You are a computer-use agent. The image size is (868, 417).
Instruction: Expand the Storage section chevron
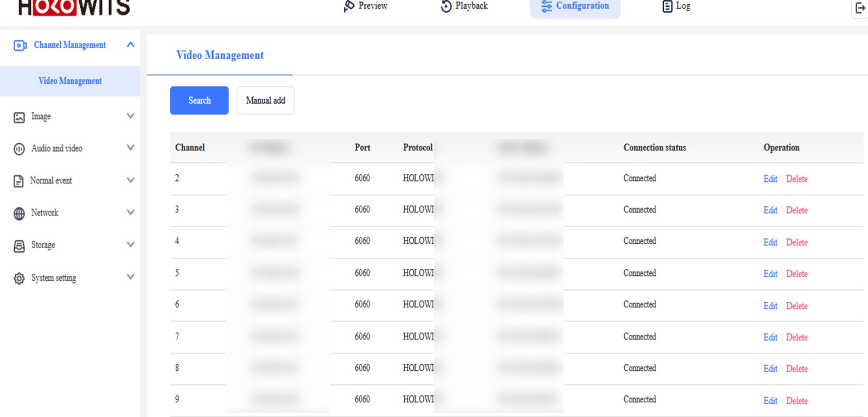click(130, 244)
